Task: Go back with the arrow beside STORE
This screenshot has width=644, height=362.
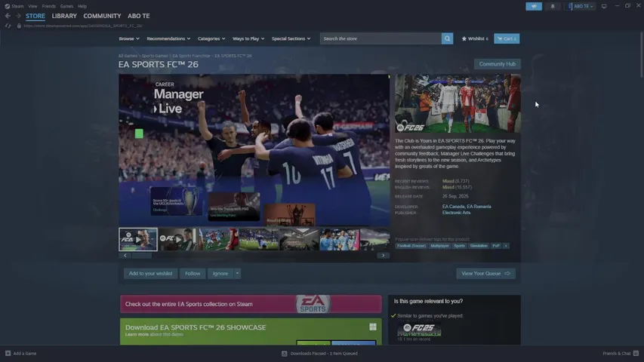Action: click(8, 16)
